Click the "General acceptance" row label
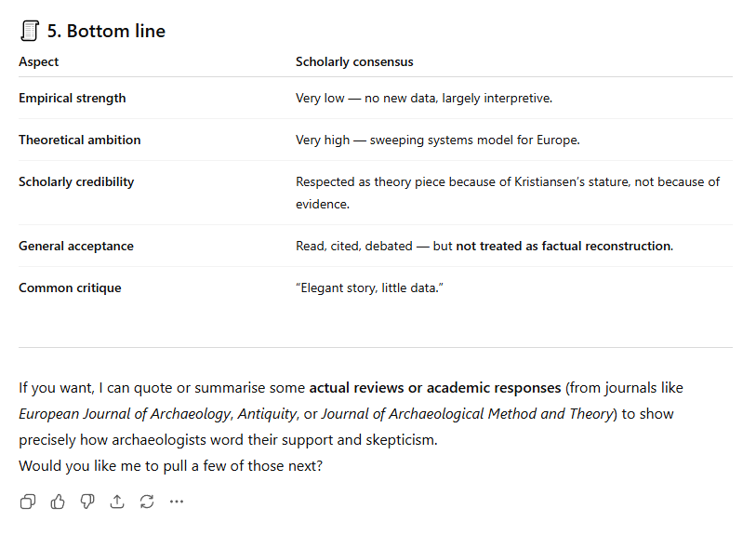Image resolution: width=756 pixels, height=535 pixels. pos(75,246)
